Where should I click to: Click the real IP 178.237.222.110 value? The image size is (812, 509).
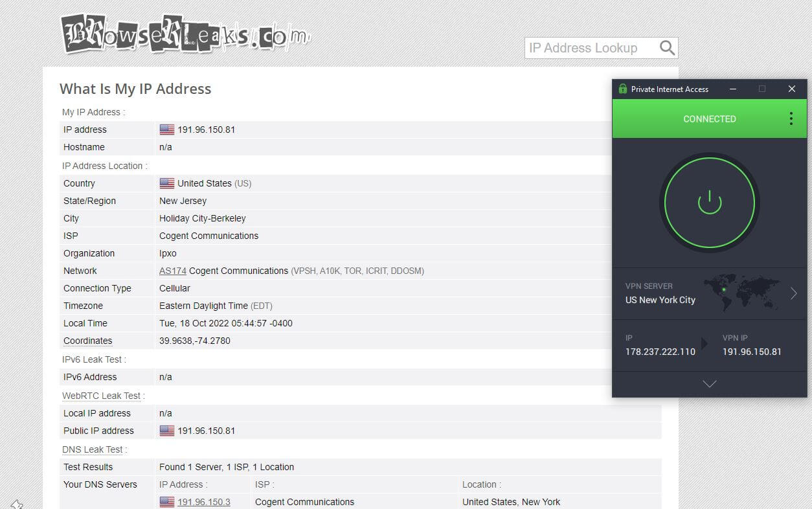(660, 352)
